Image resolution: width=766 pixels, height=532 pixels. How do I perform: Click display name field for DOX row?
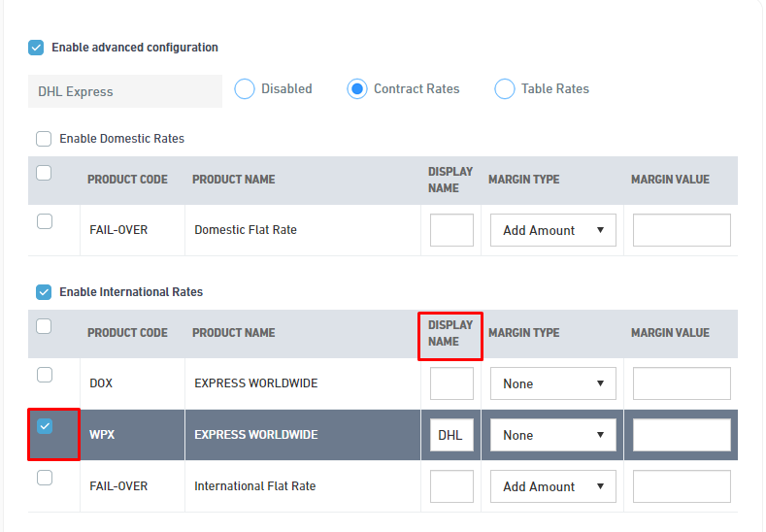(451, 383)
